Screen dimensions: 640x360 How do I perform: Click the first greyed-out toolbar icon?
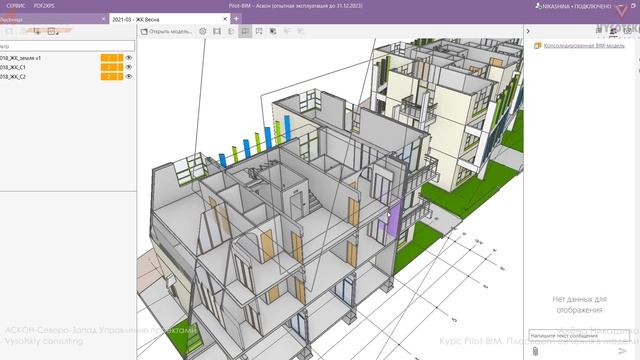click(x=287, y=31)
